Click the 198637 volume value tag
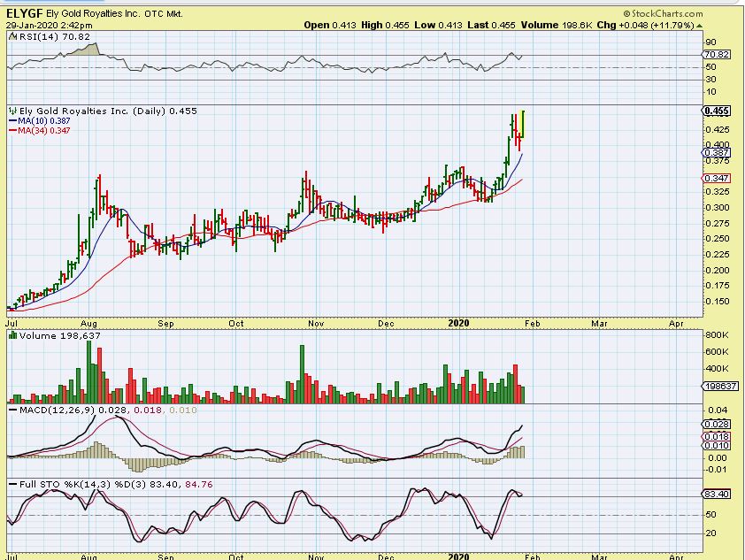745x560 pixels. coord(721,387)
